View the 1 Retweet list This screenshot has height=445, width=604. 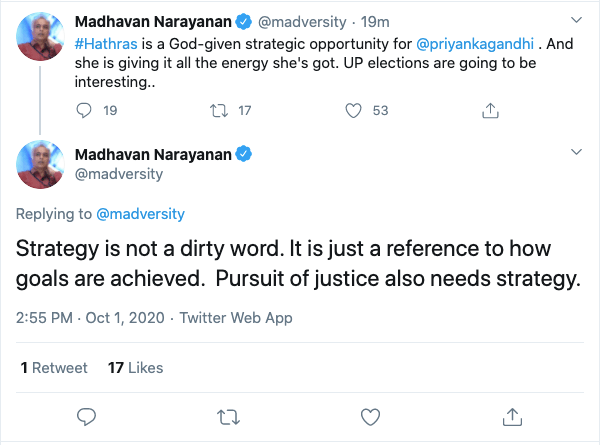[54, 368]
